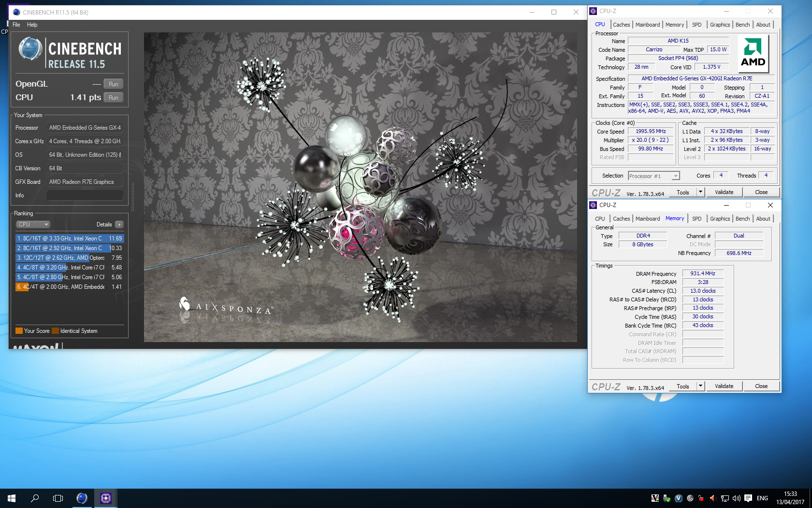Viewport: 812px width, 508px height.
Task: Expand the ranking Details arrow
Action: point(119,224)
